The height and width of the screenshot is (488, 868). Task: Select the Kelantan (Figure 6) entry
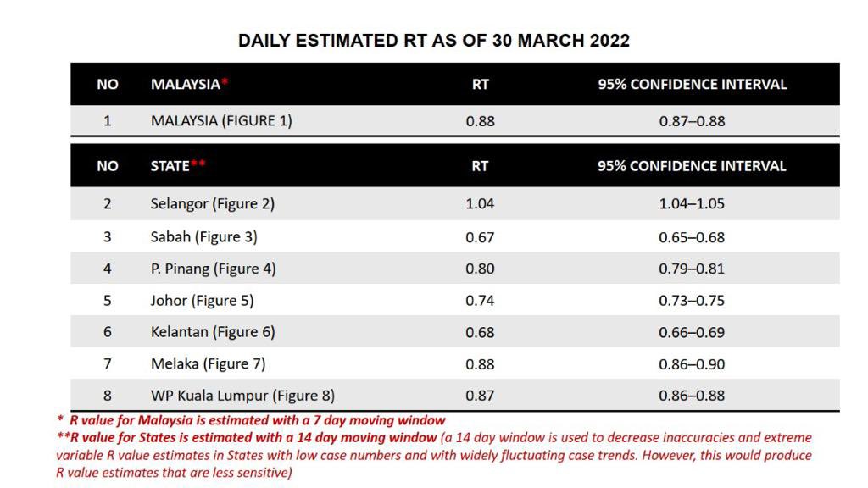pos(213,332)
